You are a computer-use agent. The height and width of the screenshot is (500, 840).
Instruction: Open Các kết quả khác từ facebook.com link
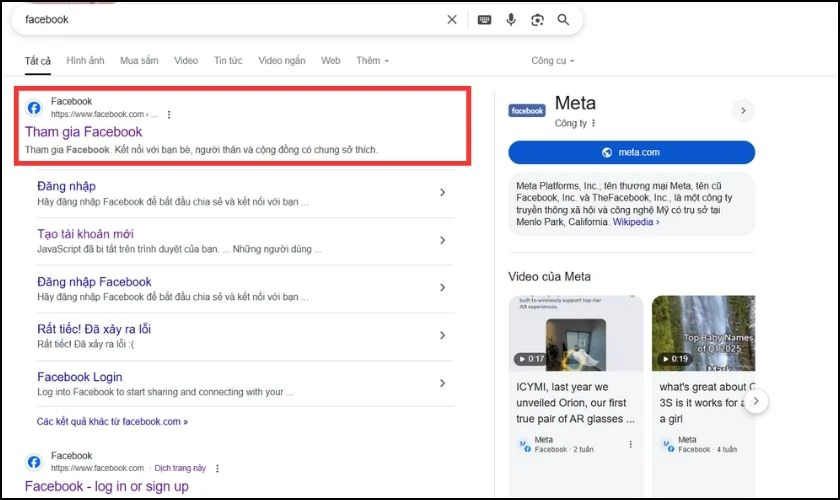coord(112,422)
